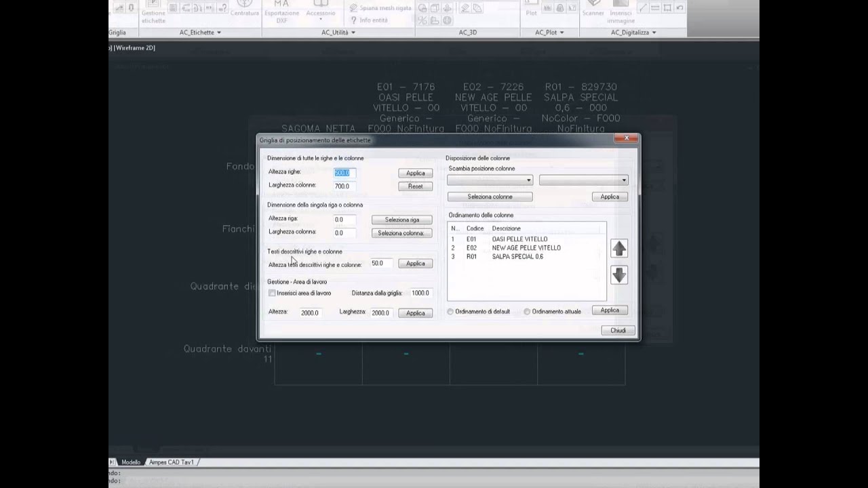Switch to the Aimpes CAD Tav1 tab
The height and width of the screenshot is (488, 868).
pos(172,462)
